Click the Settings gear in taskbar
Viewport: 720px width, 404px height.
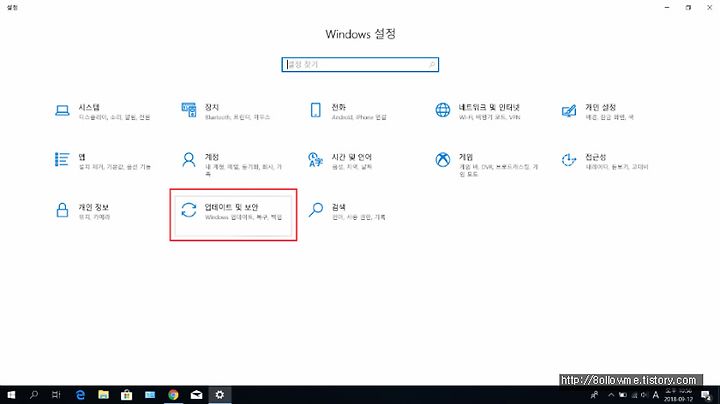coord(219,395)
